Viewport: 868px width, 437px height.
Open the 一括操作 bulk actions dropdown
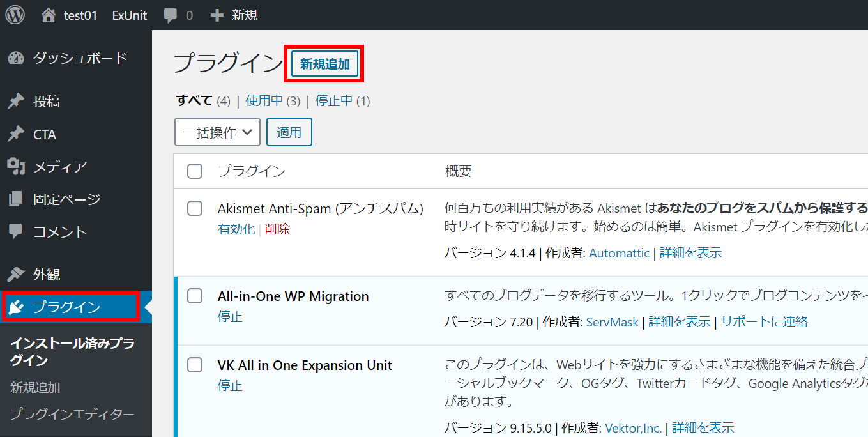click(217, 132)
